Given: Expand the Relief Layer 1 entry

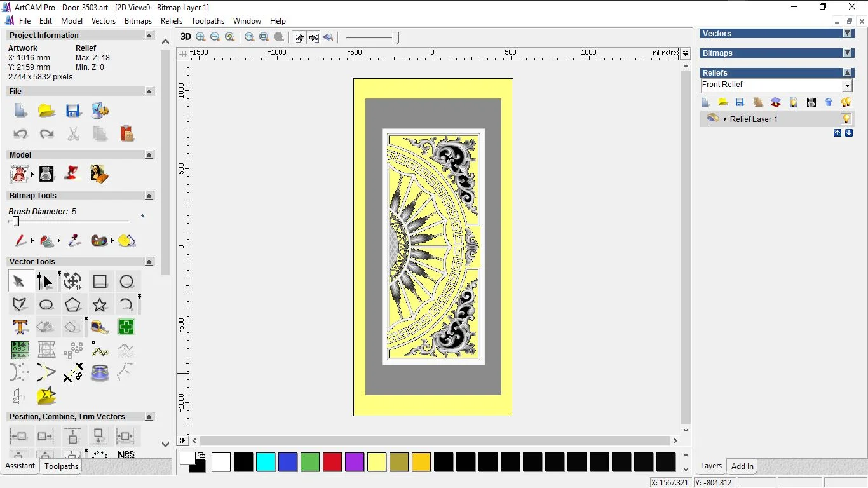Looking at the screenshot, I should click(x=725, y=119).
